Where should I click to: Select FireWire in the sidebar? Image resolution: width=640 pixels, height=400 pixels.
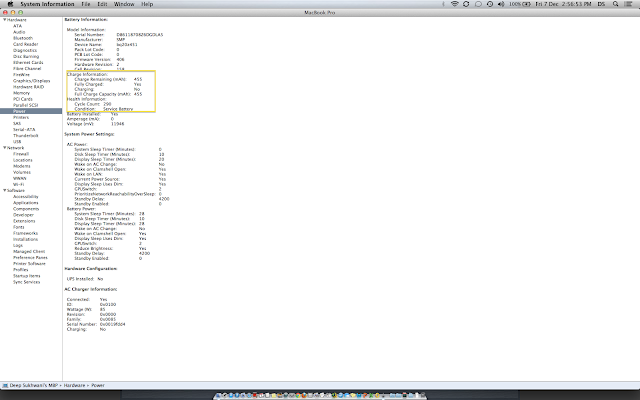pyautogui.click(x=21, y=75)
